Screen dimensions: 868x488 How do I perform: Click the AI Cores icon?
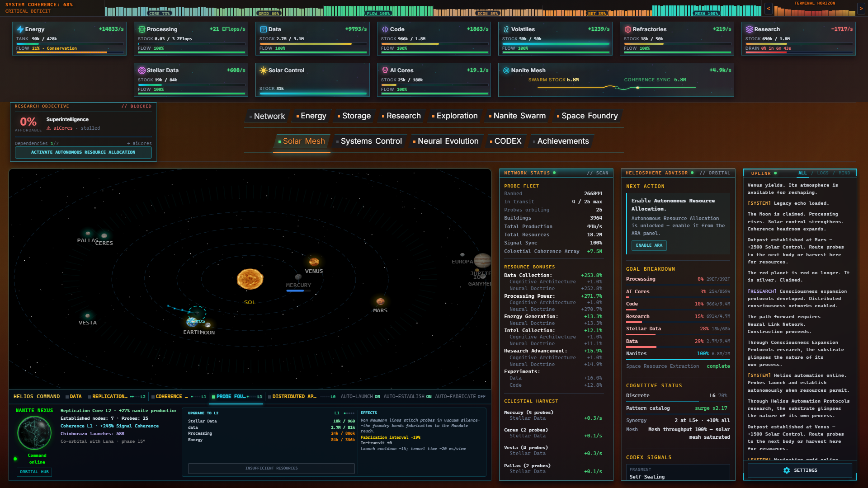pos(385,70)
